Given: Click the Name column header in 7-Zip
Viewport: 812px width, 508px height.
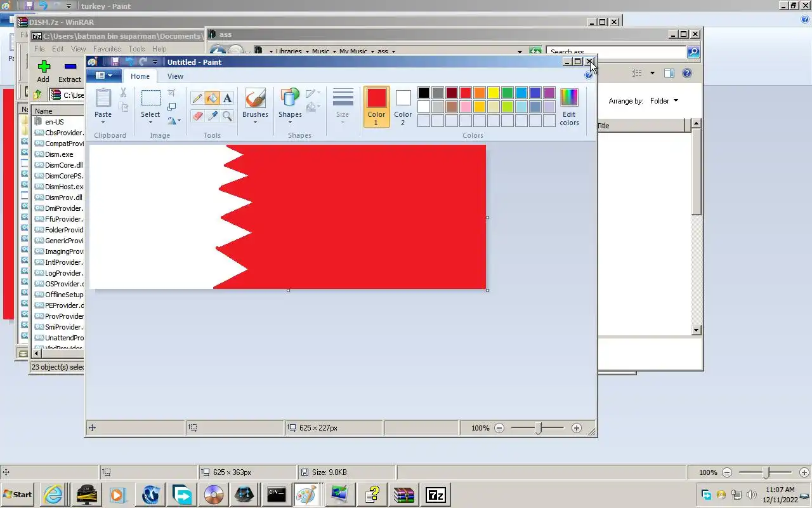Looking at the screenshot, I should click(58, 110).
